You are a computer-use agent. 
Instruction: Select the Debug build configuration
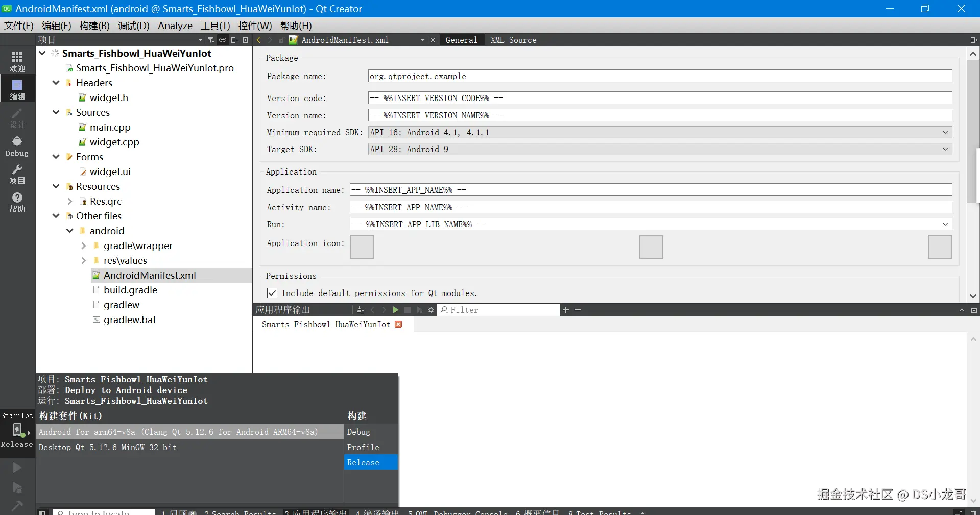click(x=371, y=432)
